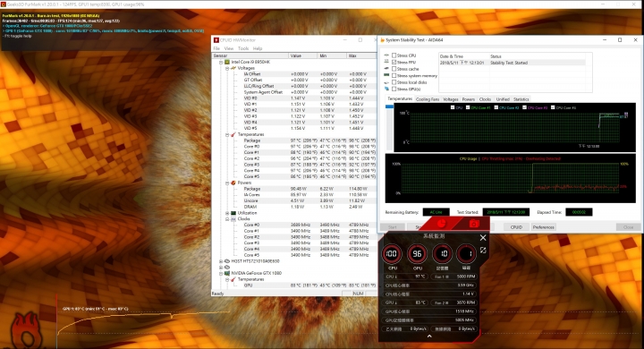Switch to the Cooling Fans tab in AIDA64
Viewport: 644px width, 349px height.
[428, 99]
